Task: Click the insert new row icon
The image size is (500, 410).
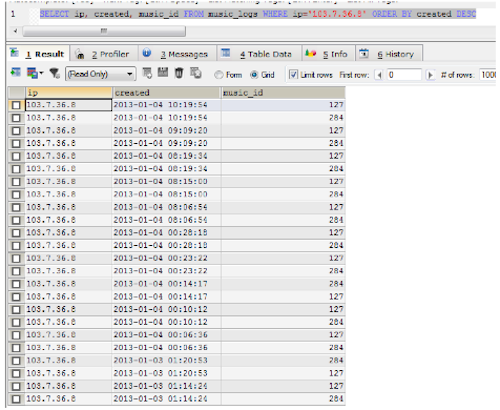Action: [x=147, y=73]
